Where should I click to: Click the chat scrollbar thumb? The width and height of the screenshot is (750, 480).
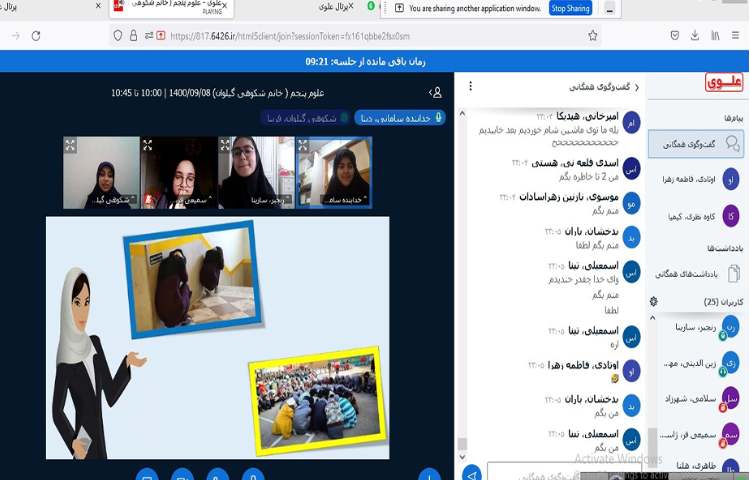[462, 443]
